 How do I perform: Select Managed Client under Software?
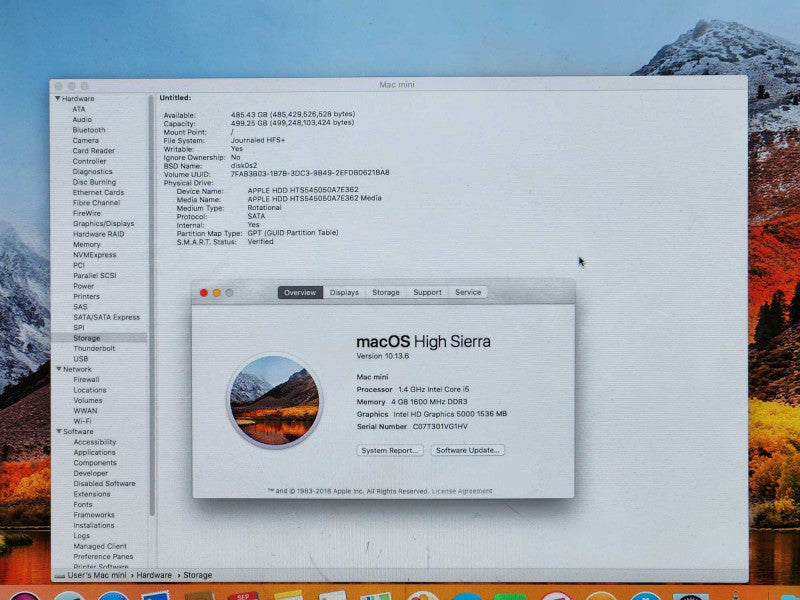(100, 546)
